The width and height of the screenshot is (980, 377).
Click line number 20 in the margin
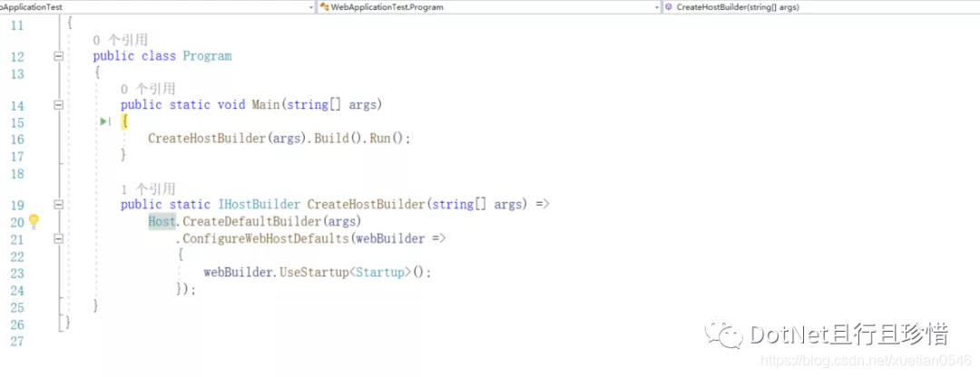coord(17,222)
